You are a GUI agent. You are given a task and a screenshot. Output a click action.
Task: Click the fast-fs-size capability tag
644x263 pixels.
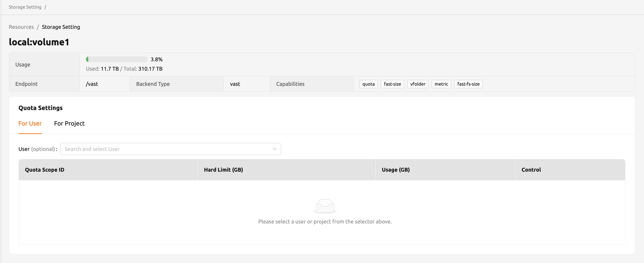coord(468,84)
